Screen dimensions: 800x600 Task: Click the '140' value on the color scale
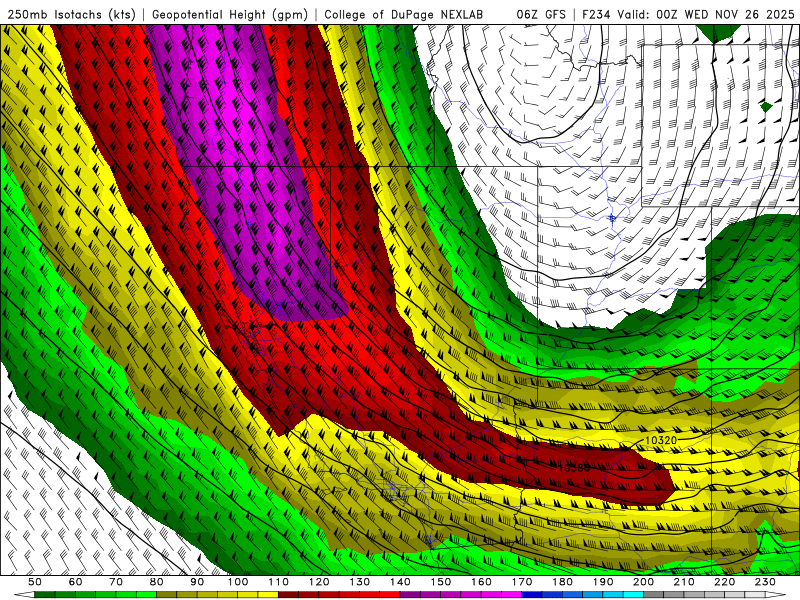point(400,582)
